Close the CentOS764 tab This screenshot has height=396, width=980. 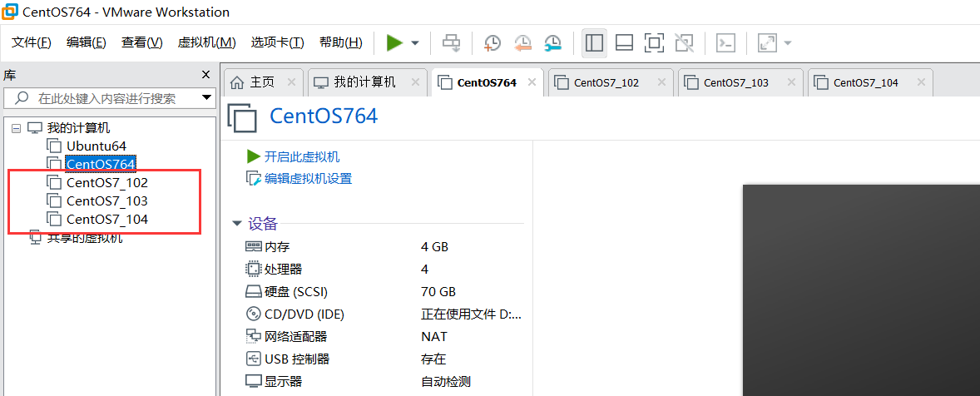(x=532, y=82)
